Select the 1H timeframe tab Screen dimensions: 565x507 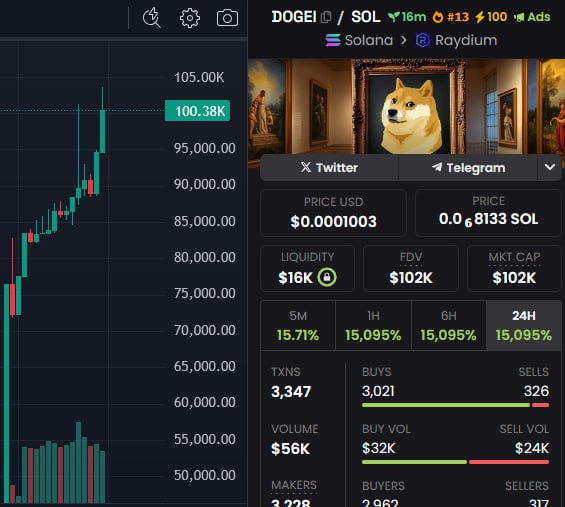[373, 325]
